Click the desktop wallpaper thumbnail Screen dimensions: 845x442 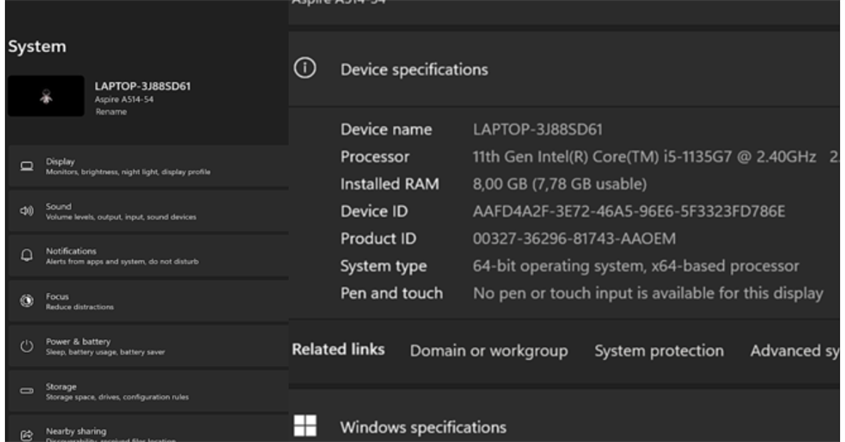(x=46, y=96)
